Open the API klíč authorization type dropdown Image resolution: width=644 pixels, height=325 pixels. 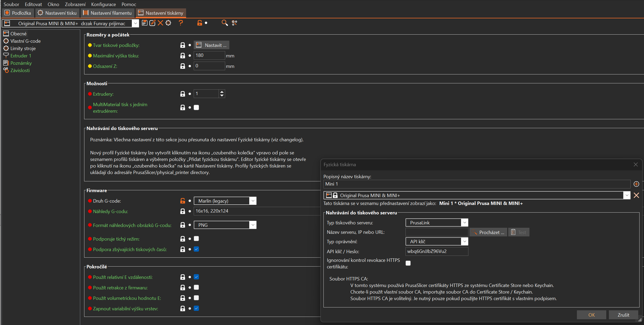tap(464, 241)
